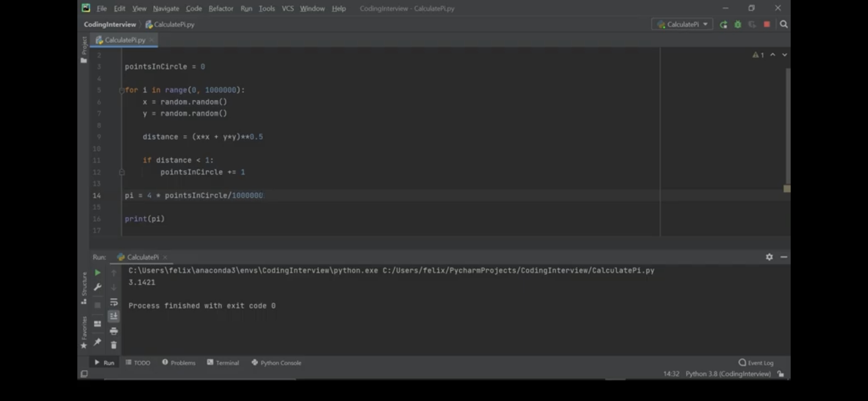Open the Structure tool window sidebar tab
Image resolution: width=868 pixels, height=401 pixels.
point(84,288)
